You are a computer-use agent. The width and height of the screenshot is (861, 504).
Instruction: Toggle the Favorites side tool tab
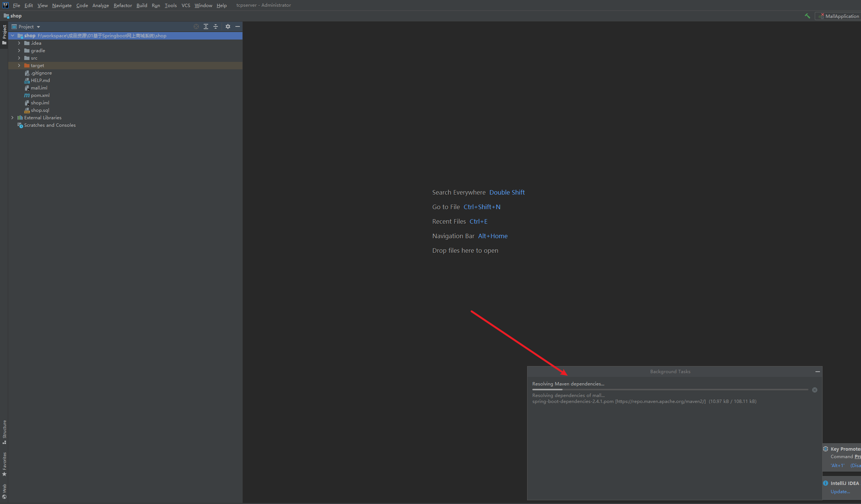click(4, 464)
